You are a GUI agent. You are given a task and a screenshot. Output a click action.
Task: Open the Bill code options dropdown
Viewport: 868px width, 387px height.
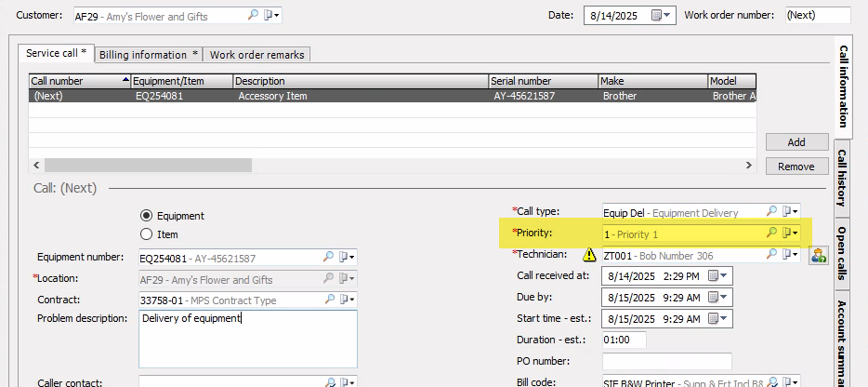[x=790, y=382]
